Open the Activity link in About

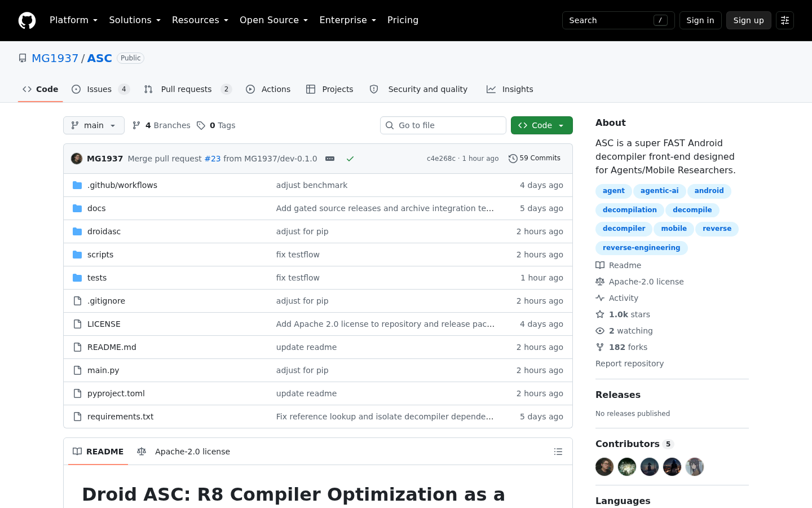pos(617,298)
